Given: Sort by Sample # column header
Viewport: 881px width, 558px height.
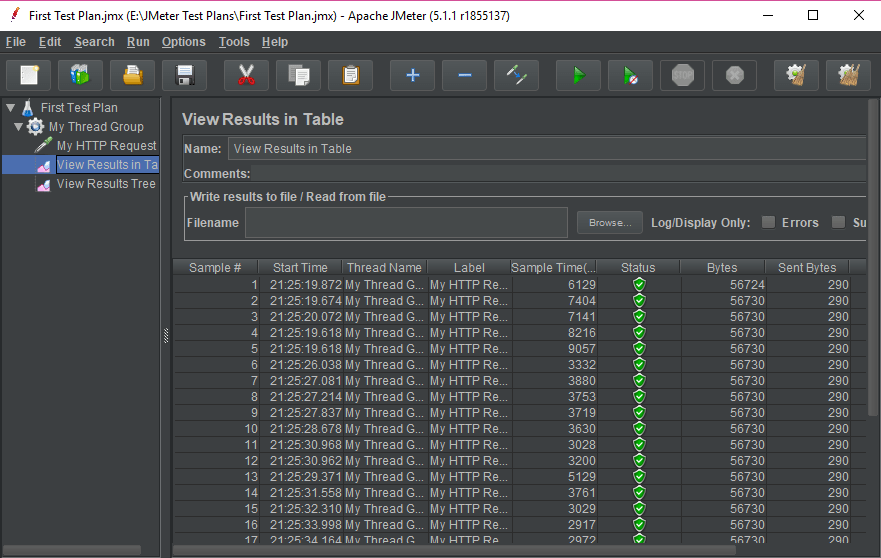Looking at the screenshot, I should pos(215,267).
